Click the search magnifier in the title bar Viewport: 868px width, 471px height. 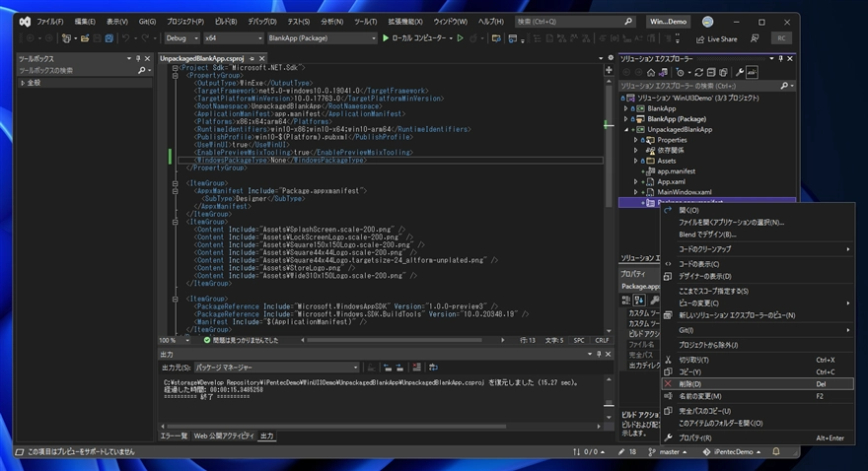pos(628,22)
